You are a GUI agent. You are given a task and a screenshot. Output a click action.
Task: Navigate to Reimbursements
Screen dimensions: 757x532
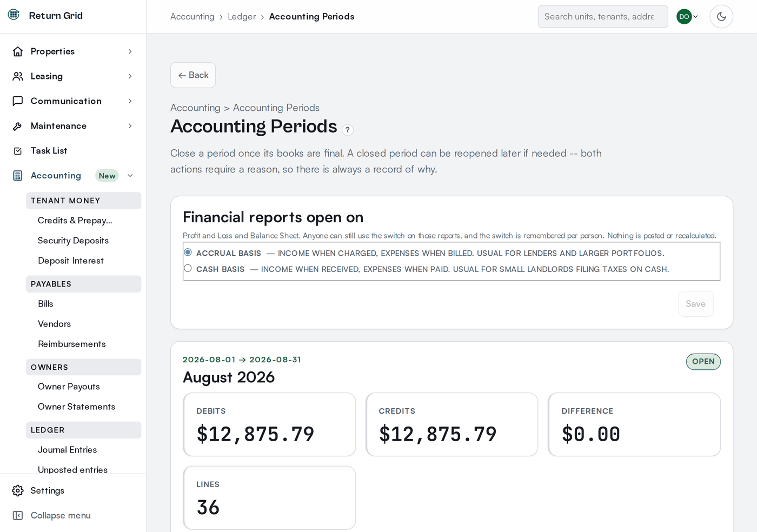pyautogui.click(x=72, y=344)
